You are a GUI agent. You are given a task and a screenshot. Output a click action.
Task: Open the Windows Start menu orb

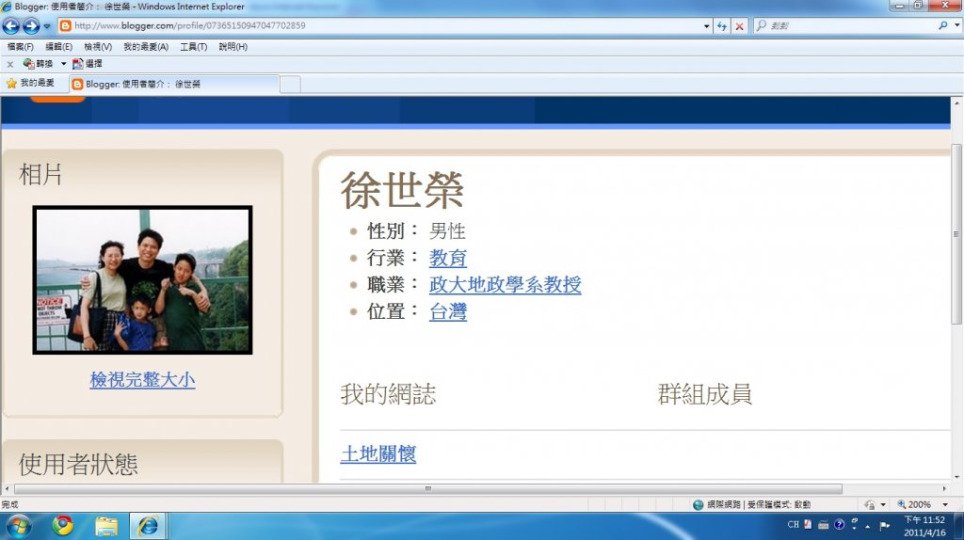coord(18,526)
